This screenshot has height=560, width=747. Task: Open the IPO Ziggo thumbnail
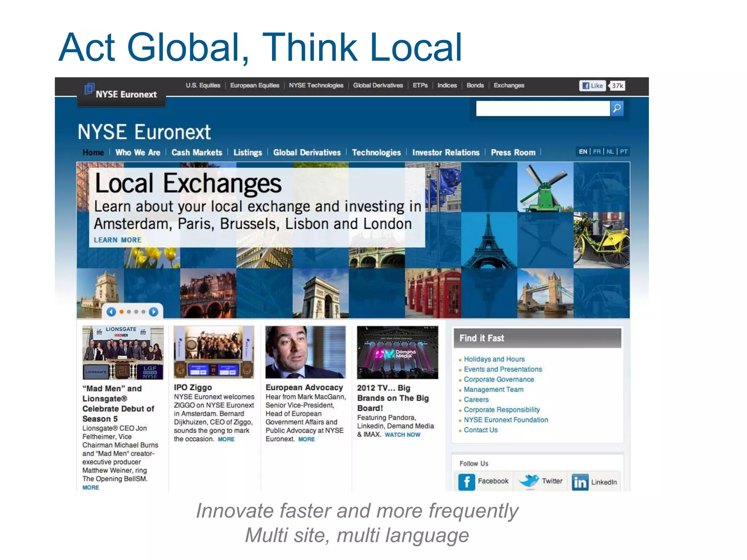(x=214, y=352)
